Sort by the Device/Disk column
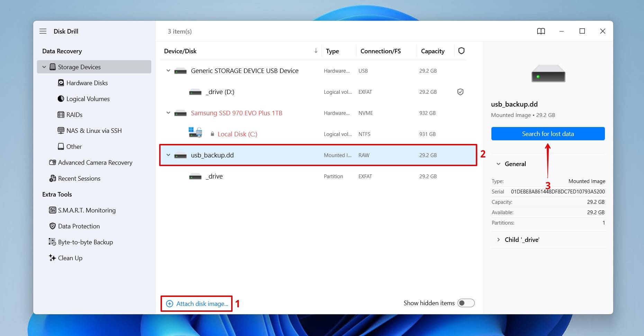The width and height of the screenshot is (644, 336). [x=315, y=51]
